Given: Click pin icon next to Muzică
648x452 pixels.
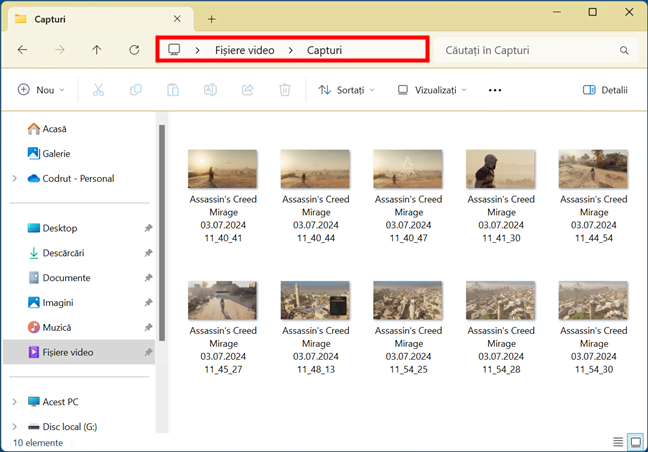Looking at the screenshot, I should point(148,327).
